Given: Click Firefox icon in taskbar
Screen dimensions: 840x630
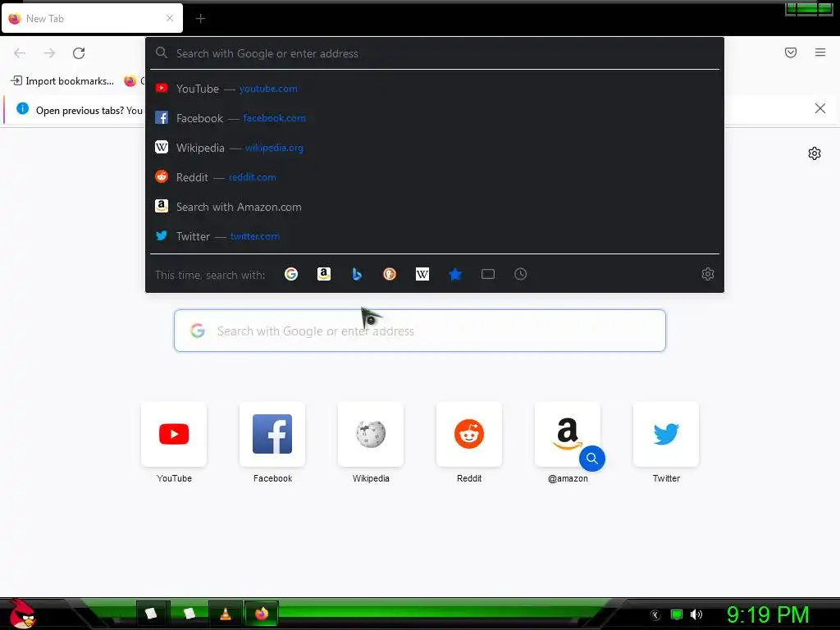Looking at the screenshot, I should [x=262, y=614].
